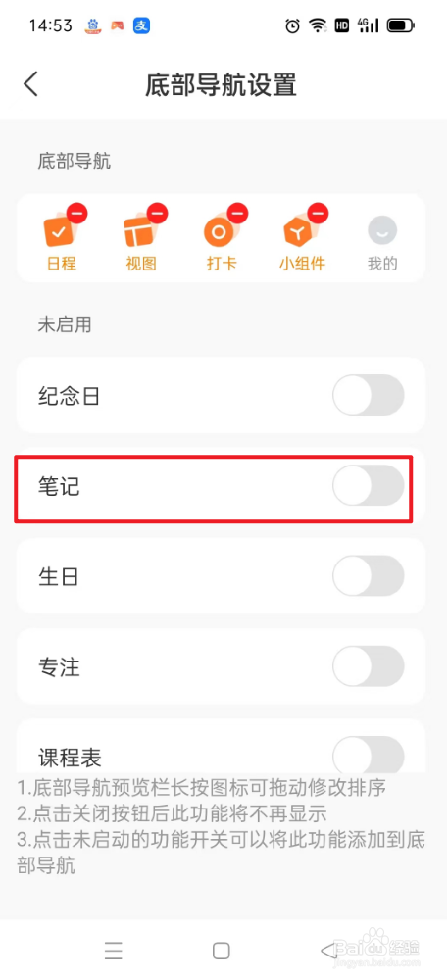Toggle the 课程表 switch on
The height and width of the screenshot is (980, 448).
click(x=368, y=755)
